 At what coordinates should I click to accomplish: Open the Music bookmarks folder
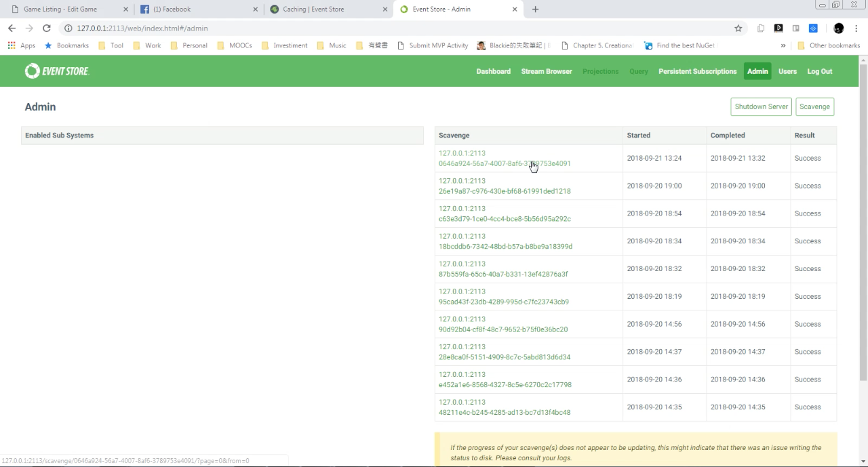[331, 45]
